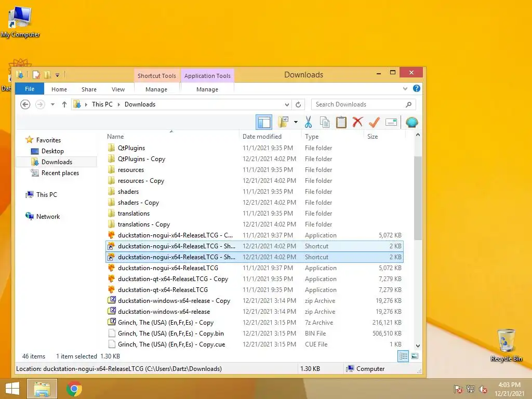
Task: Select Favorites in the navigation pane
Action: (48, 140)
